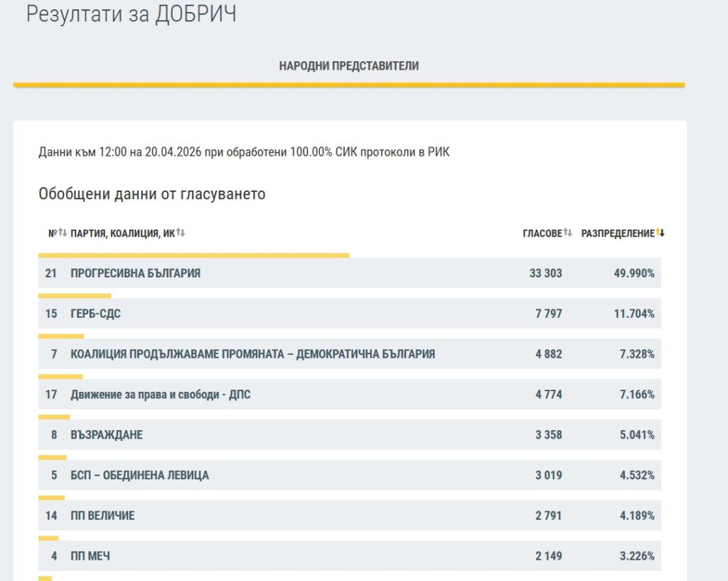The image size is (728, 581).
Task: Click the Резултати за ДОБРИЧ heading
Action: coord(132,14)
